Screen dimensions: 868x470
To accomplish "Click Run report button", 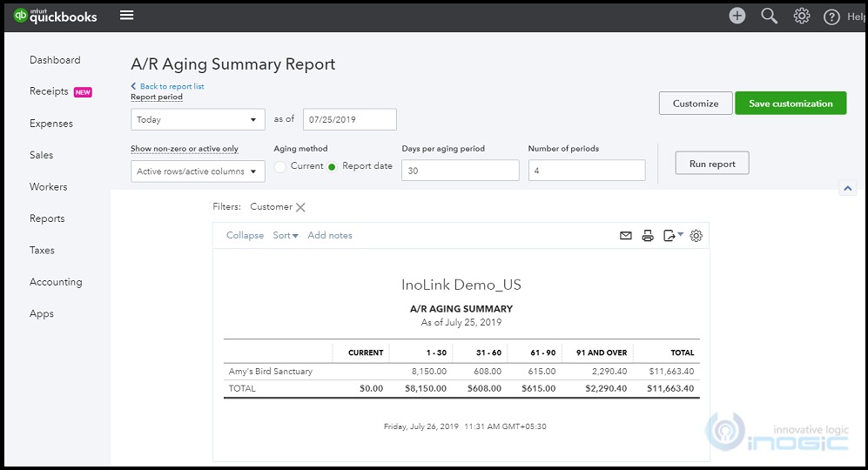I will pyautogui.click(x=712, y=164).
